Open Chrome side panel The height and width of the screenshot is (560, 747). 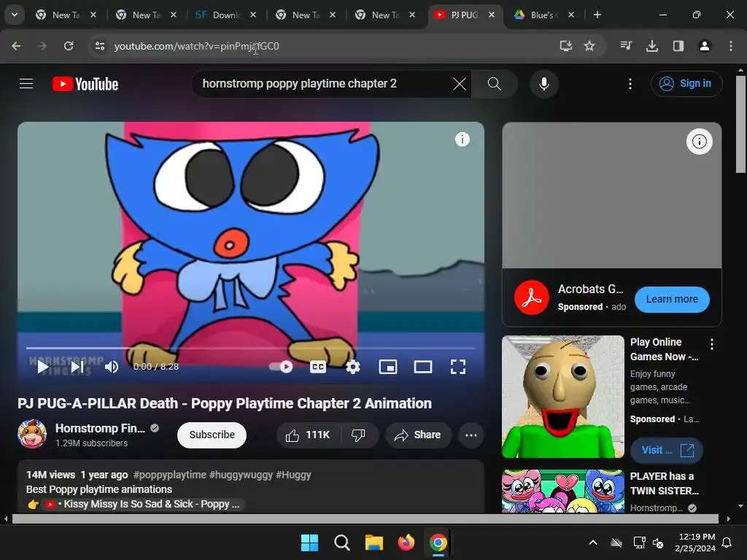[678, 46]
